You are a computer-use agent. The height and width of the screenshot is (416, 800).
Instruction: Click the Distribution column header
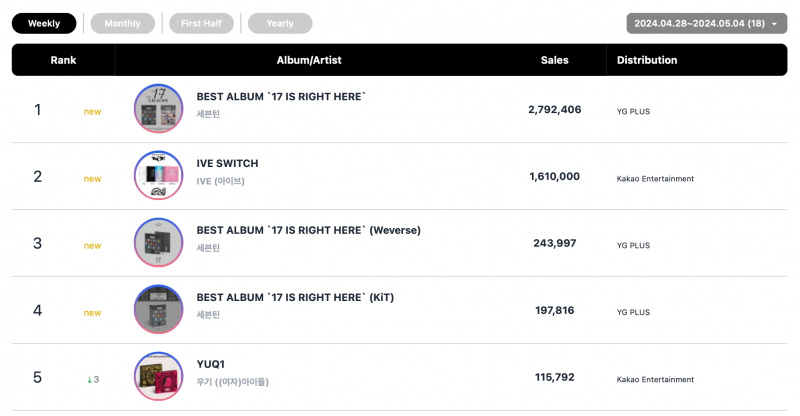click(x=647, y=60)
